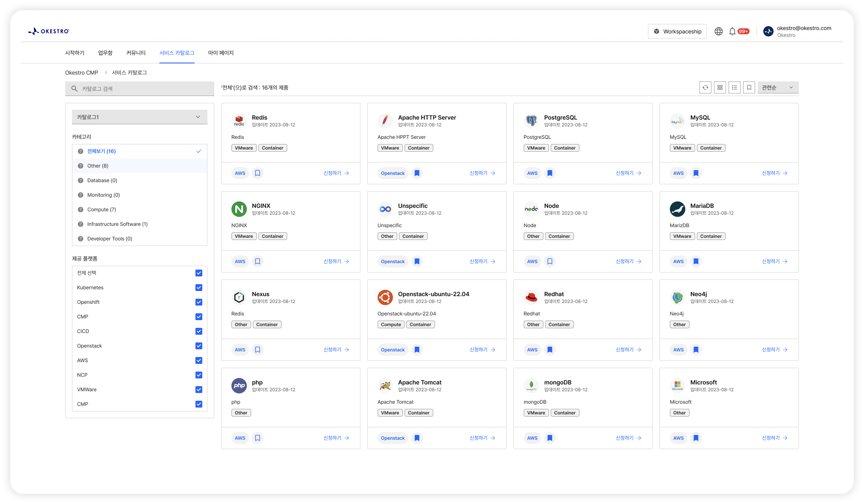Open the language globe icon
Image resolution: width=864 pixels, height=504 pixels.
[x=719, y=31]
